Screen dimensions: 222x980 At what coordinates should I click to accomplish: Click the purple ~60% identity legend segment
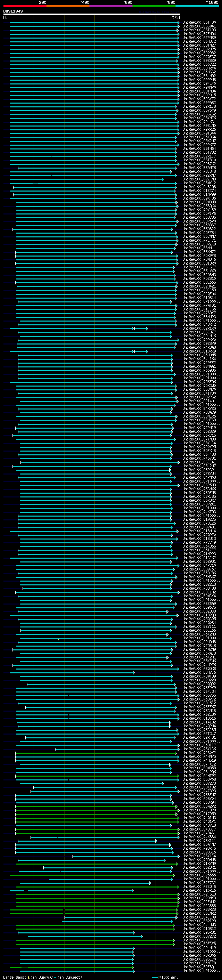111,6
